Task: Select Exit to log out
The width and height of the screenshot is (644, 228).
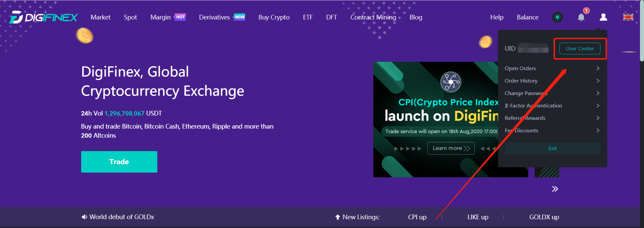Action: point(552,148)
